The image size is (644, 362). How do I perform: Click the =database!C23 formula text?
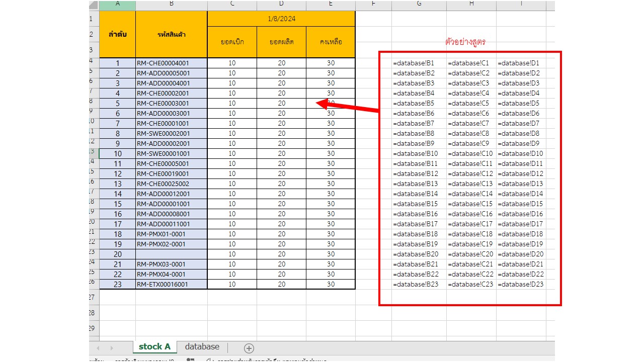tap(470, 285)
